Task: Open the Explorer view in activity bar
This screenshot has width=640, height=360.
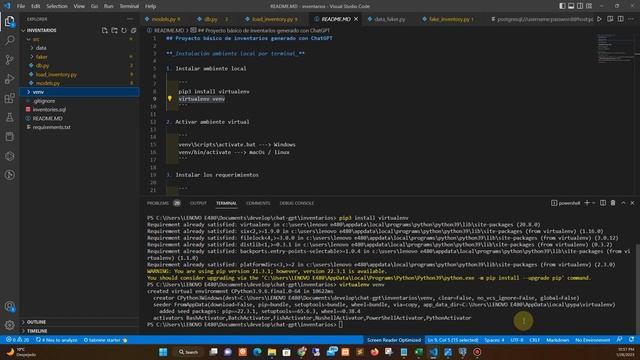Action: (9, 21)
